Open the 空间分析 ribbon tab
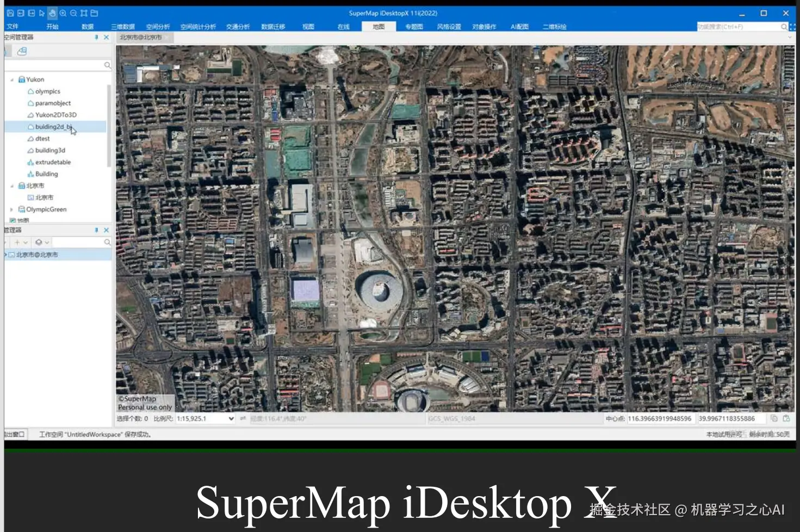800x532 pixels. pyautogui.click(x=158, y=27)
